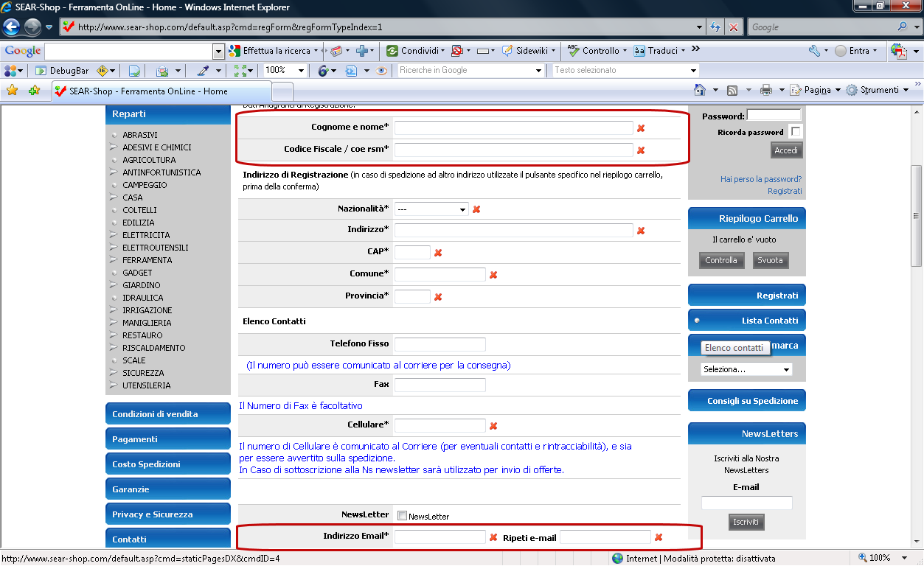
Task: Tick the Ricorda password checkbox
Action: point(795,132)
